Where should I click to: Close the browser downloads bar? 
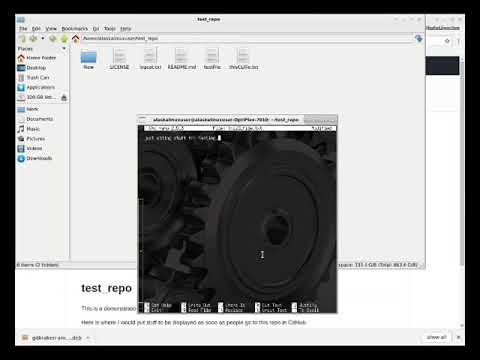click(458, 337)
